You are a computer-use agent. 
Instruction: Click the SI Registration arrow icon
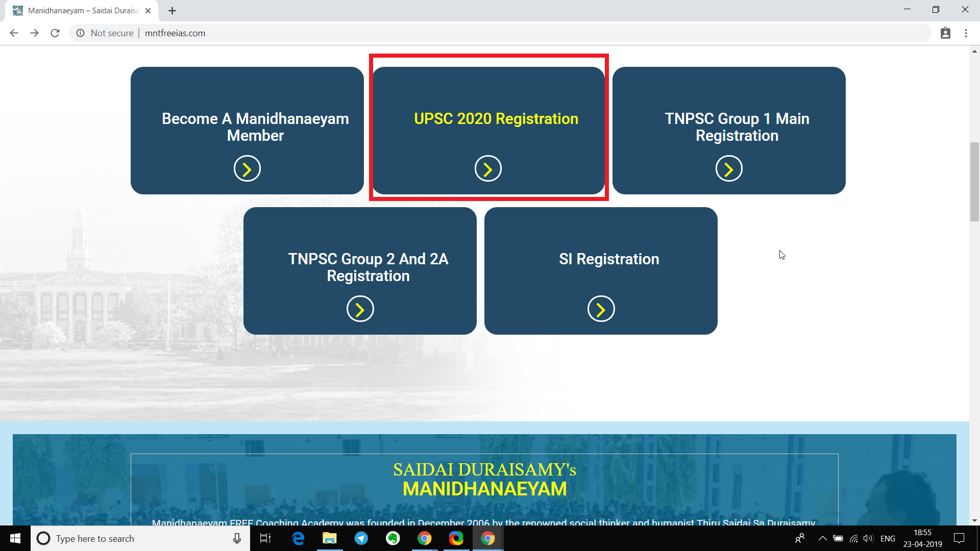tap(601, 308)
